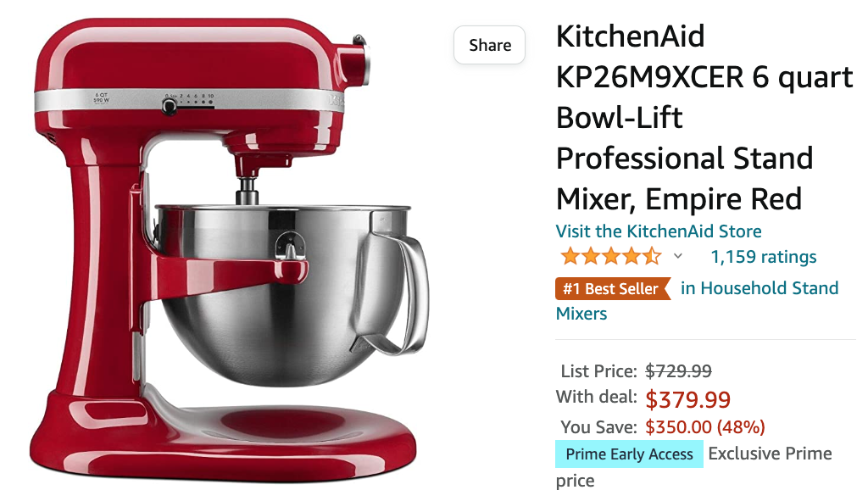Open the 1,159 ratings link
The image size is (868, 490).
764,256
